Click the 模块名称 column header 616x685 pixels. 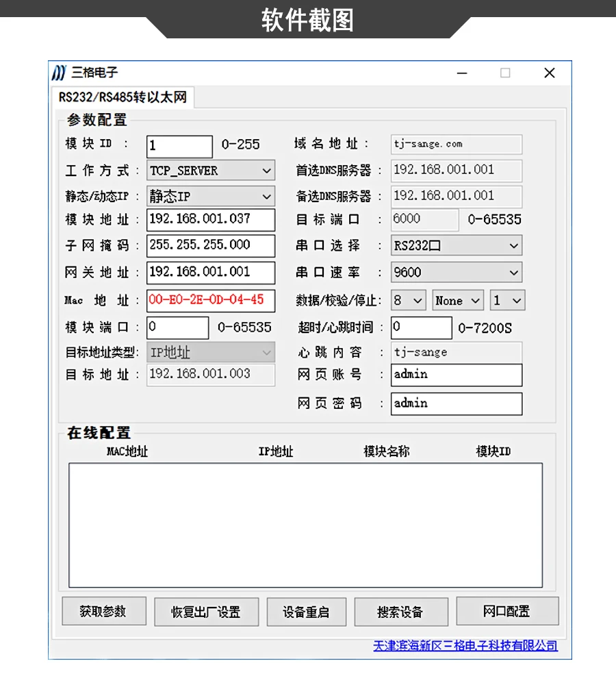tap(387, 451)
